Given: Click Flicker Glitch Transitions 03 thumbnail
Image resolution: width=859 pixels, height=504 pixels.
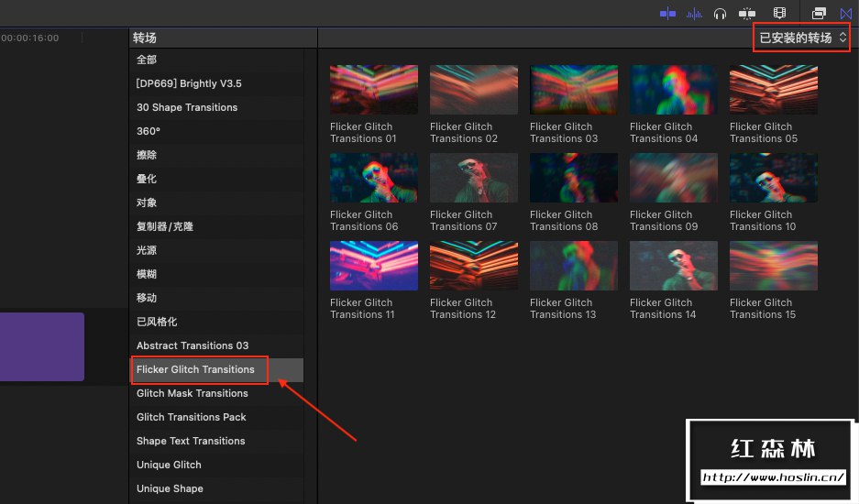Looking at the screenshot, I should [x=574, y=90].
